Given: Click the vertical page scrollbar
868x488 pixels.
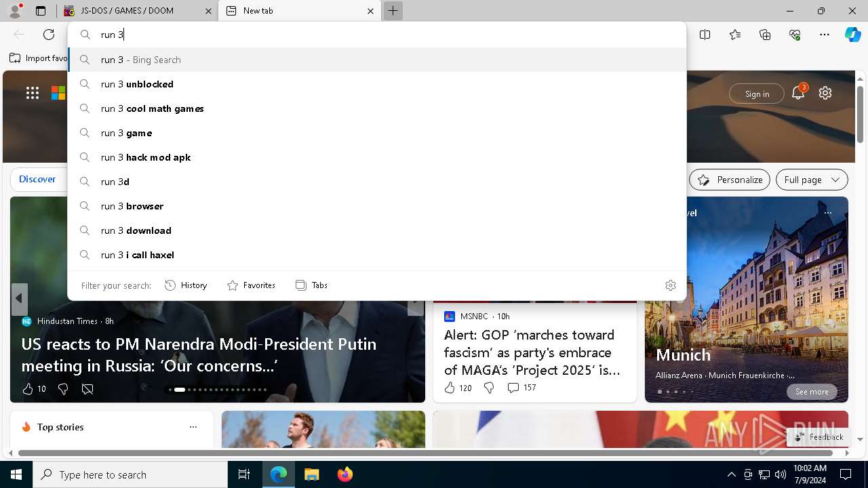Looking at the screenshot, I should pyautogui.click(x=860, y=114).
